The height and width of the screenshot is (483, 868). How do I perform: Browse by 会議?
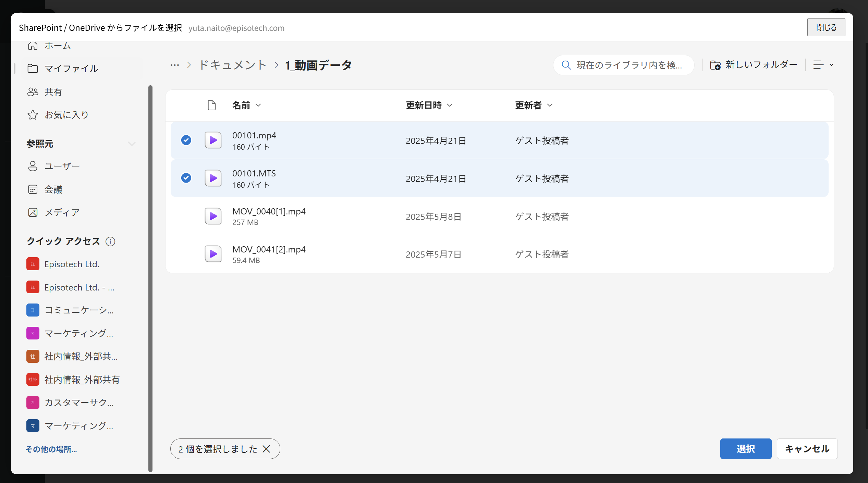[53, 189]
